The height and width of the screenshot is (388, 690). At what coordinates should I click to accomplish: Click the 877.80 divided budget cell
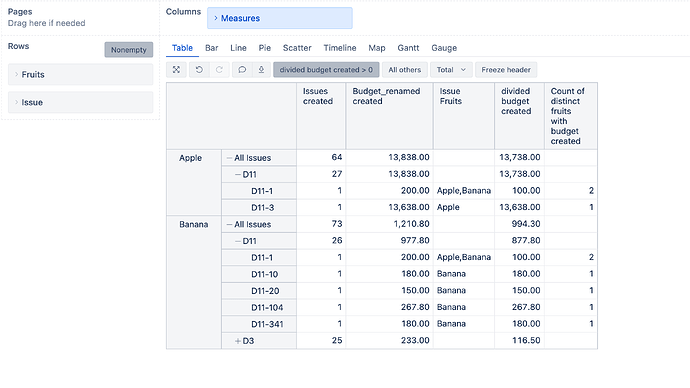coord(519,241)
